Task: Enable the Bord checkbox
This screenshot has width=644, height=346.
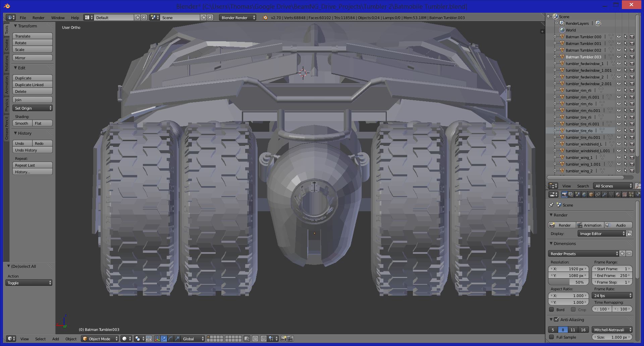Action: pos(551,309)
